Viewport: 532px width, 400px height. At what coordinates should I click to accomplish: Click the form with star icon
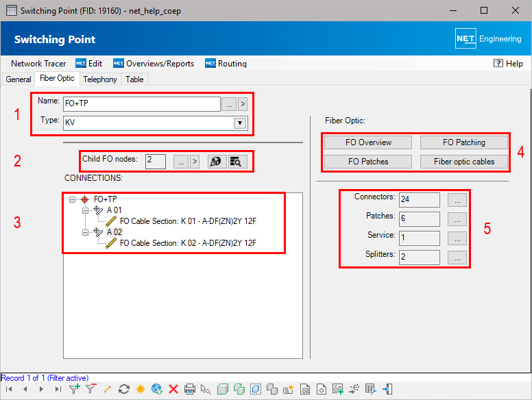pyautogui.click(x=289, y=389)
